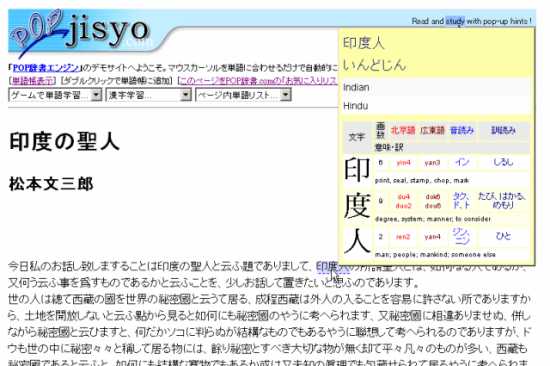This screenshot has height=366, width=550.
Task: Click the yin4 pinyin cell
Action: (x=403, y=162)
